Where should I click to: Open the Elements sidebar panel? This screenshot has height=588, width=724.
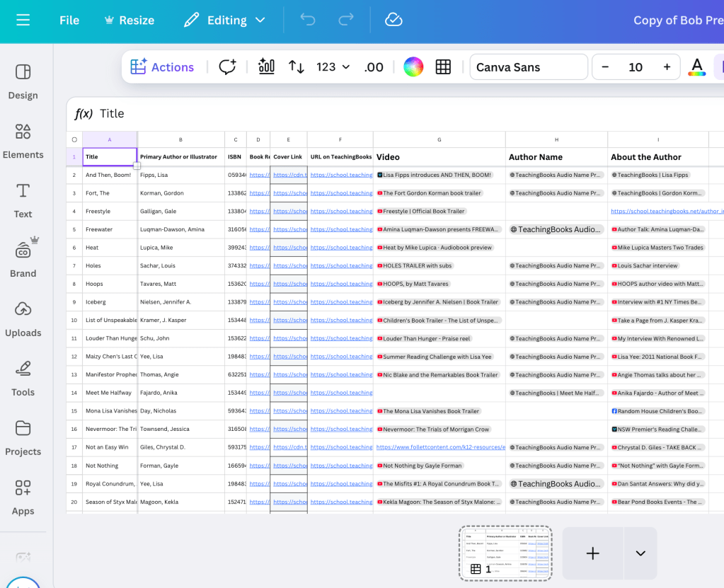[x=23, y=140]
